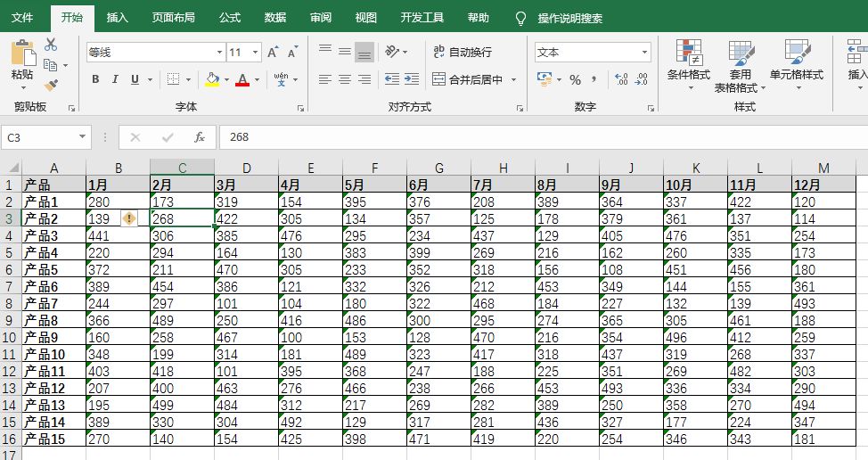Click the Insert Function fx icon
868x460 pixels.
click(x=200, y=137)
